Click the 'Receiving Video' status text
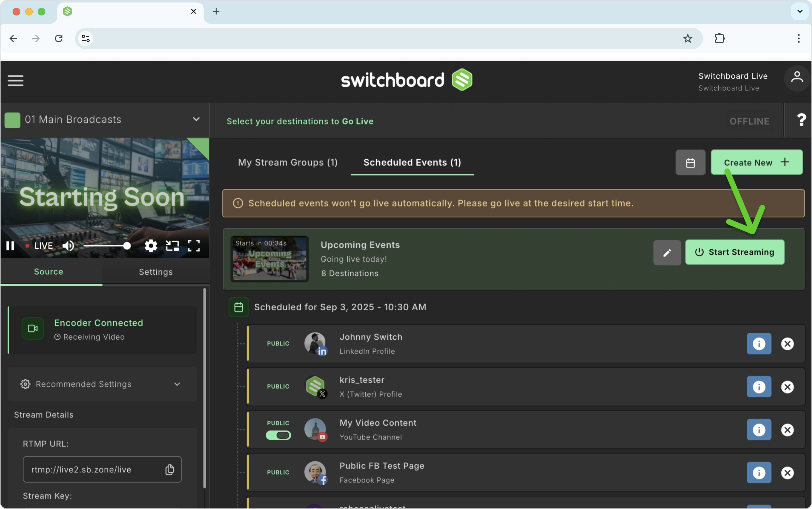 pos(94,337)
